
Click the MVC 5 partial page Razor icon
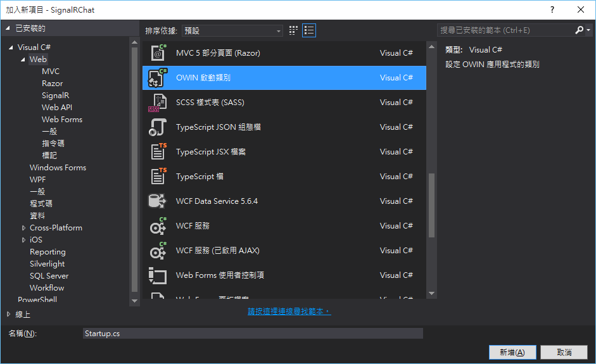[x=158, y=53]
